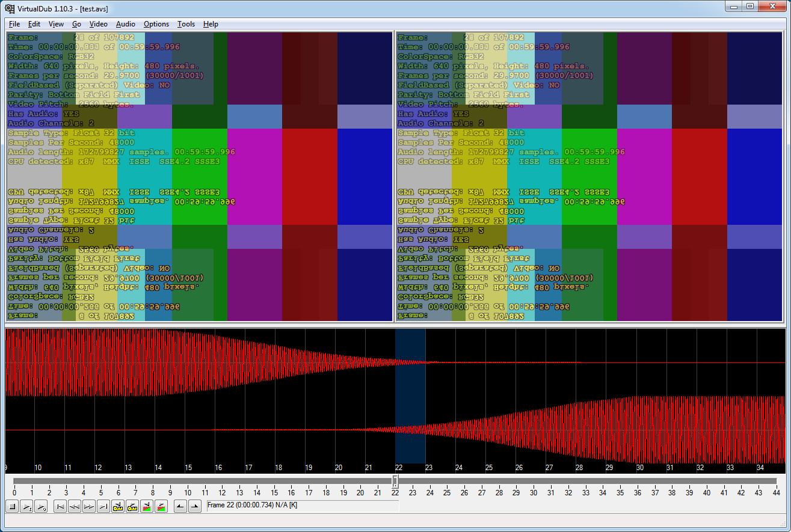Open the File menu

(x=14, y=24)
